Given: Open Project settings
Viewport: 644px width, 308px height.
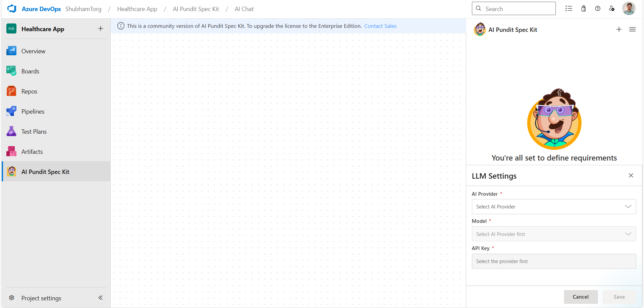Looking at the screenshot, I should click(41, 298).
